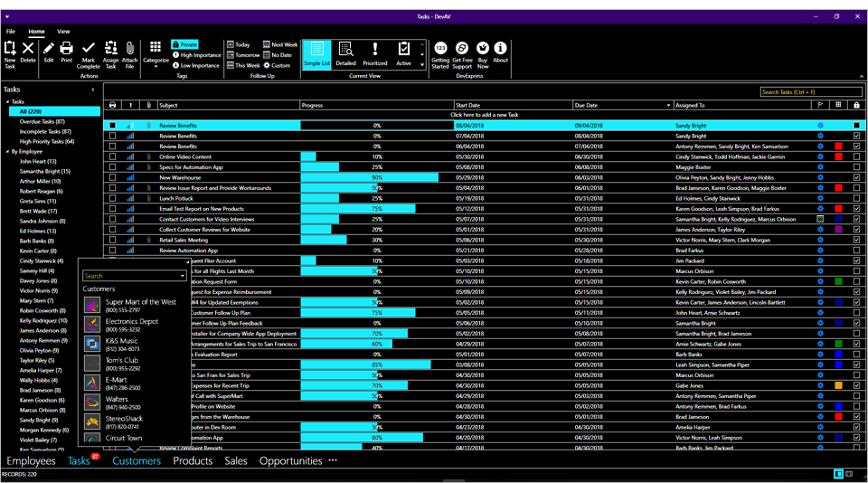Toggle private checkbox for Online Video Content

[x=855, y=156]
